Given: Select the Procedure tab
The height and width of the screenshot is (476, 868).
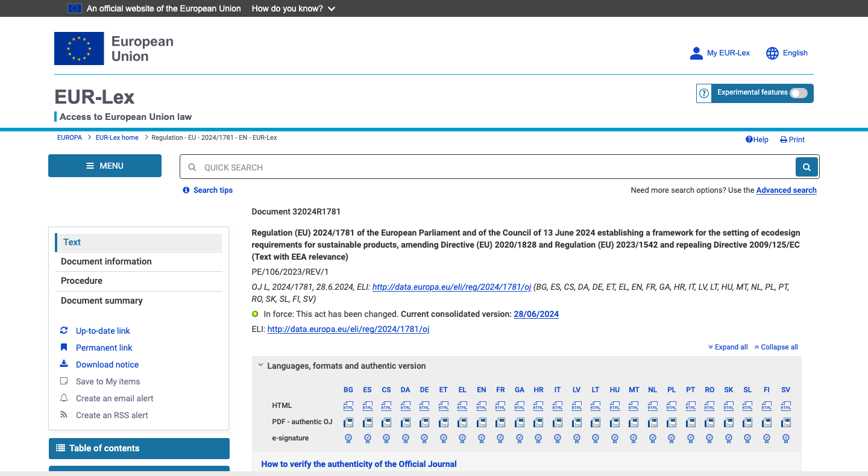Looking at the screenshot, I should 139,281.
